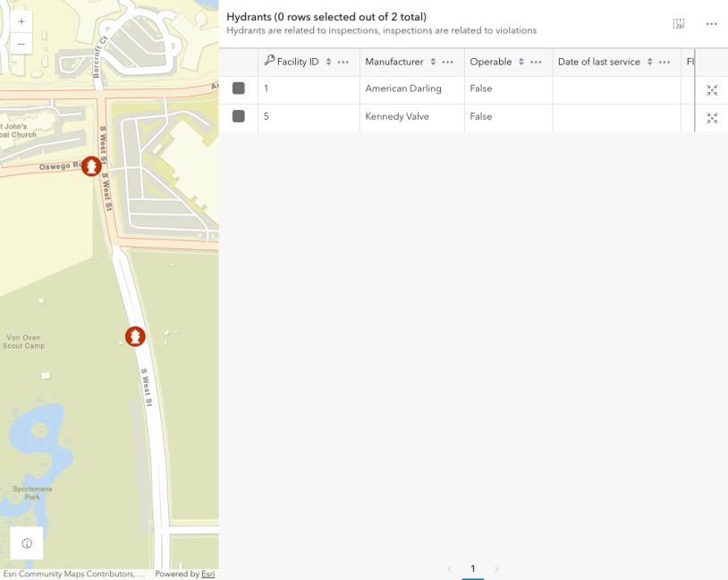Open the Hydrants table options menu
Image resolution: width=728 pixels, height=580 pixels.
tap(712, 24)
